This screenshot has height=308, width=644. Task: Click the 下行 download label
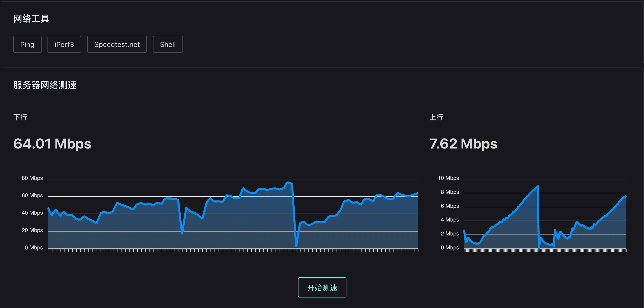pos(20,117)
